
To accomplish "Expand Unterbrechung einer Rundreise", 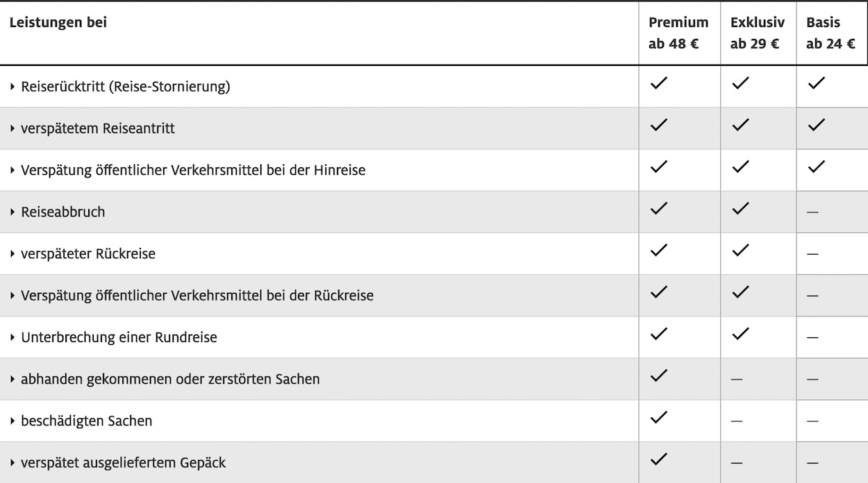I will tap(119, 337).
